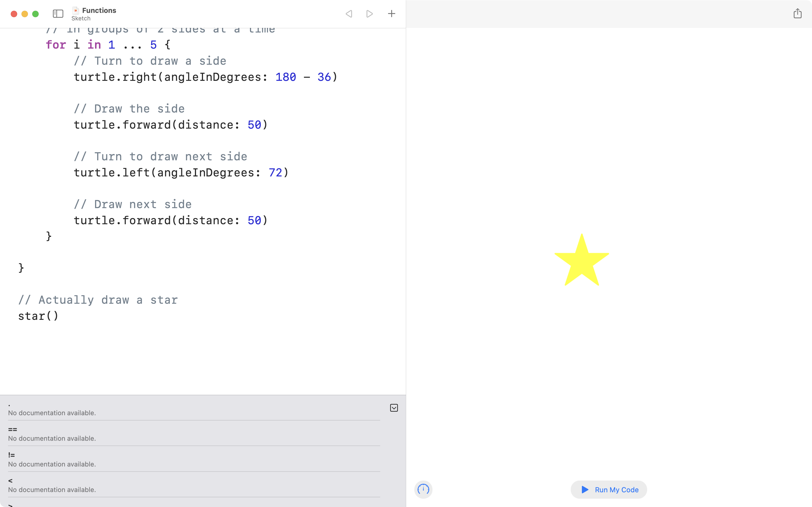Place cursor in the star() call
Viewport: 812px width, 507px height.
[x=38, y=316]
